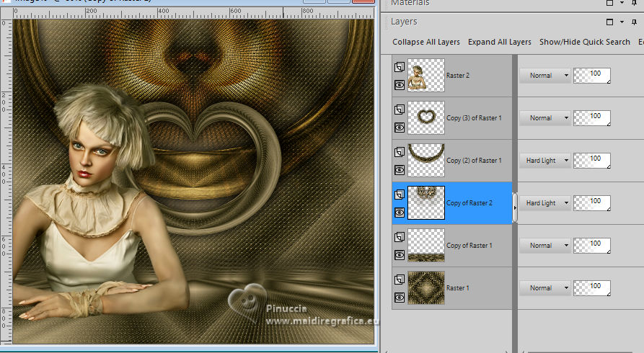
Task: Hide the Copy (3) of Raster 1 layer
Action: tap(400, 128)
